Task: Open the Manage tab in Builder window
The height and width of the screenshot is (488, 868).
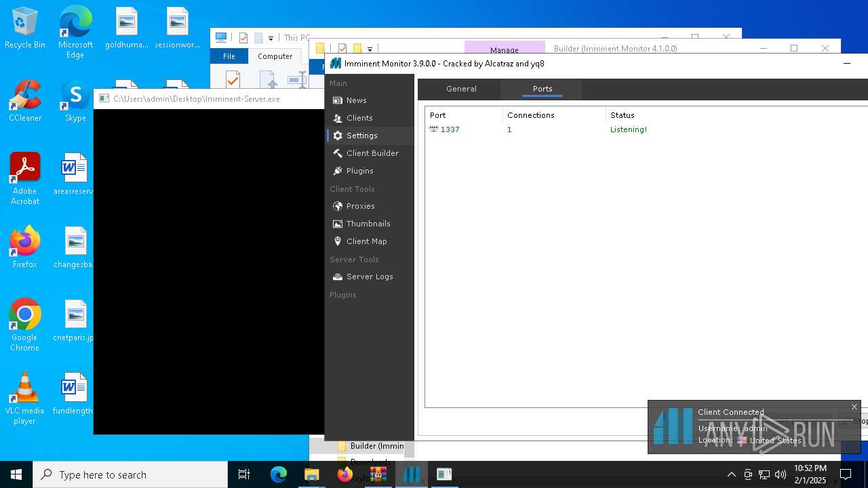Action: tap(505, 49)
